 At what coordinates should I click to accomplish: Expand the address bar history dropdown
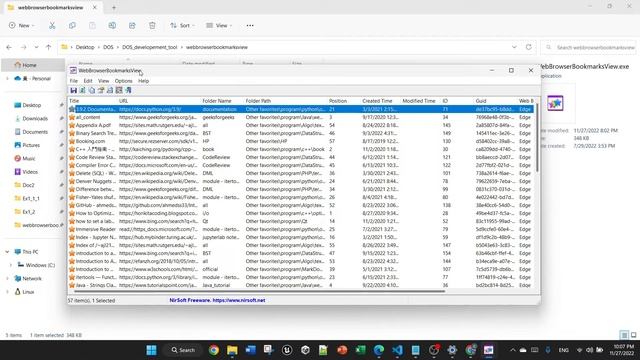[514, 47]
